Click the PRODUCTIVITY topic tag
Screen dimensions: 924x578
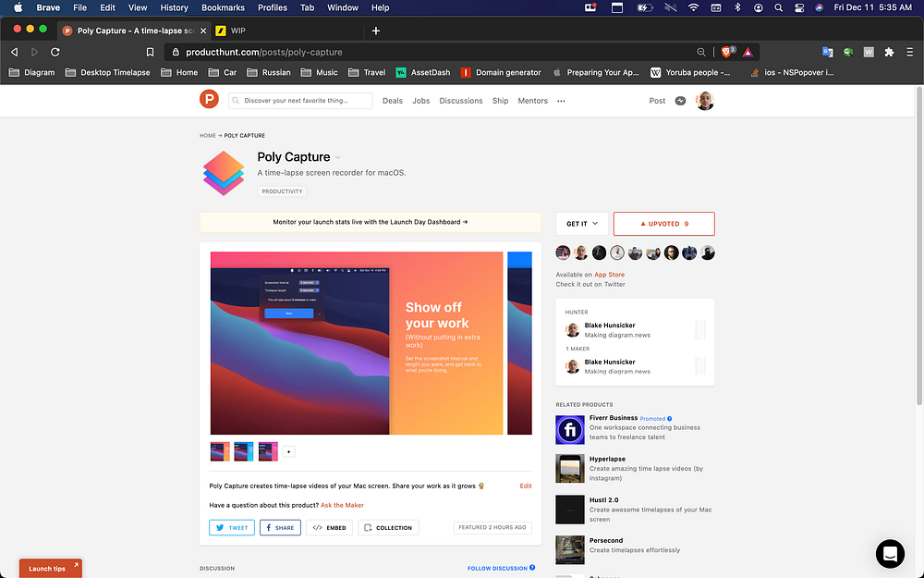pos(282,191)
